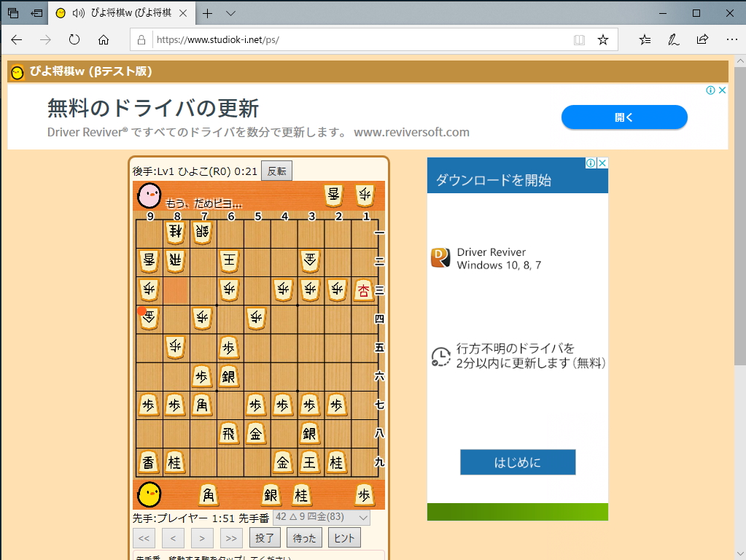Click the favorites star in the address bar
The height and width of the screenshot is (560, 746).
(x=603, y=39)
